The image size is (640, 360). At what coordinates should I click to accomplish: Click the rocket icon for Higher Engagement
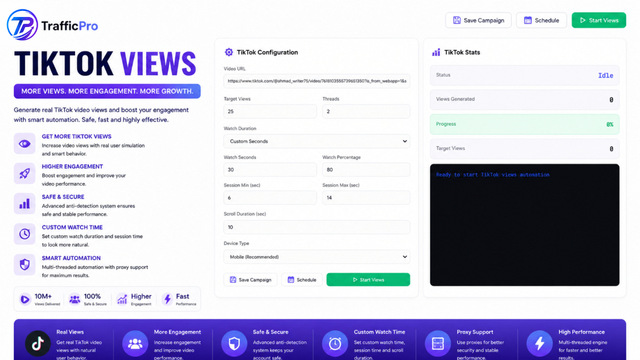[x=24, y=173]
